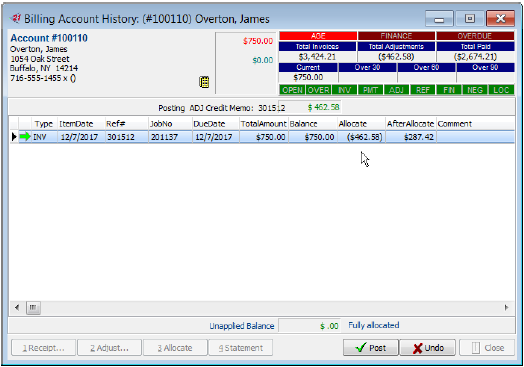Toggle the REF filter button
Viewport: 524px width, 367px height.
click(x=423, y=90)
